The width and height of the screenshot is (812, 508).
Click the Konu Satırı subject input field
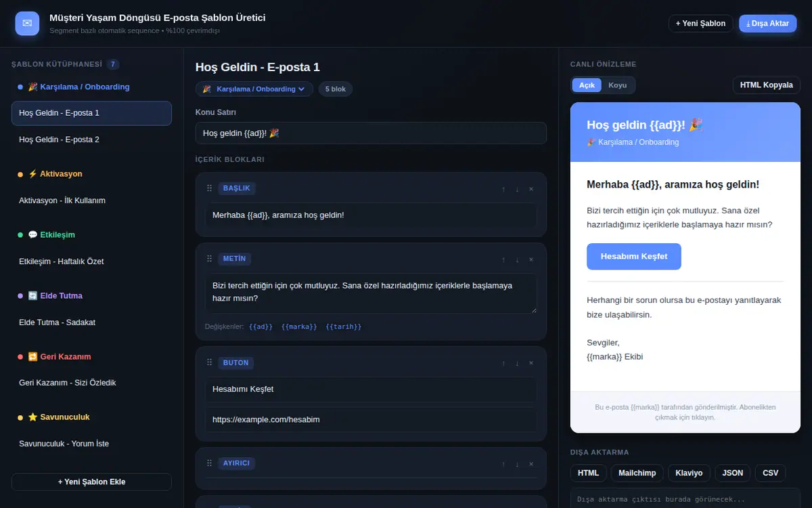tap(371, 133)
